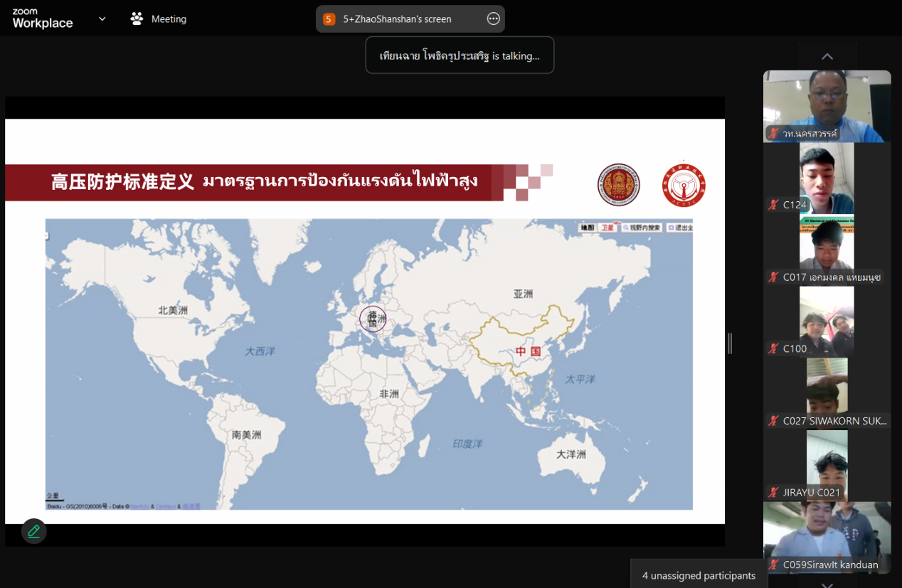Click muted microphone icon beside C100
Screen dimensions: 902x588
click(x=773, y=348)
